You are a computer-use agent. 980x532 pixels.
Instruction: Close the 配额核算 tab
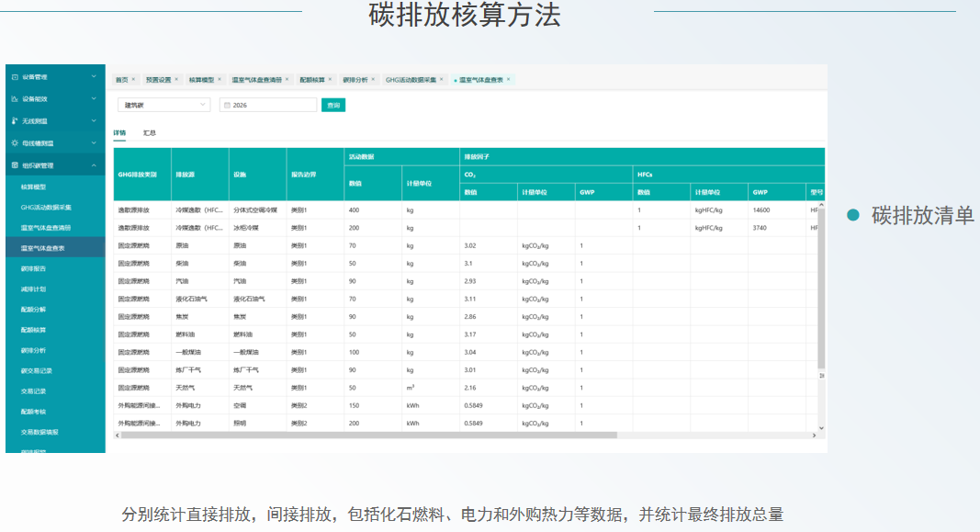click(x=330, y=79)
